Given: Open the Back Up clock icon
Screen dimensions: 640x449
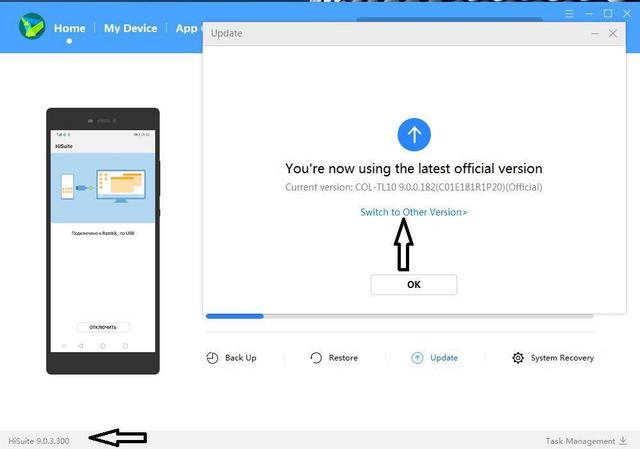Looking at the screenshot, I should [x=212, y=358].
